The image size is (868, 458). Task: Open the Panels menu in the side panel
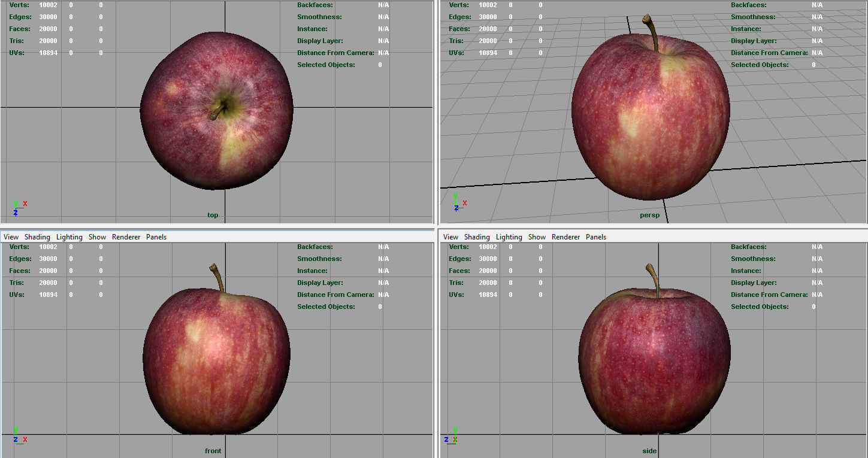pos(596,237)
